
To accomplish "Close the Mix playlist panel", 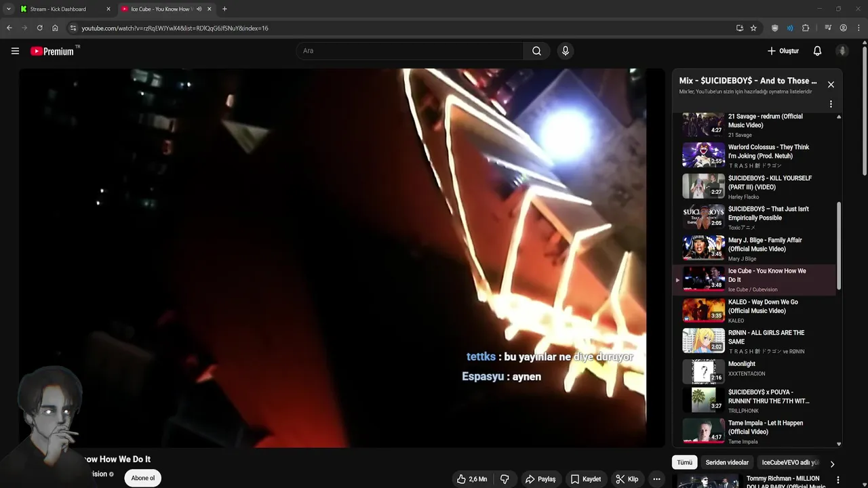I will pos(831,85).
